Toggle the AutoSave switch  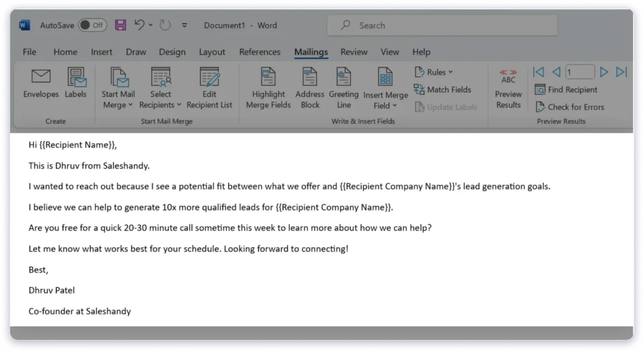pos(92,25)
